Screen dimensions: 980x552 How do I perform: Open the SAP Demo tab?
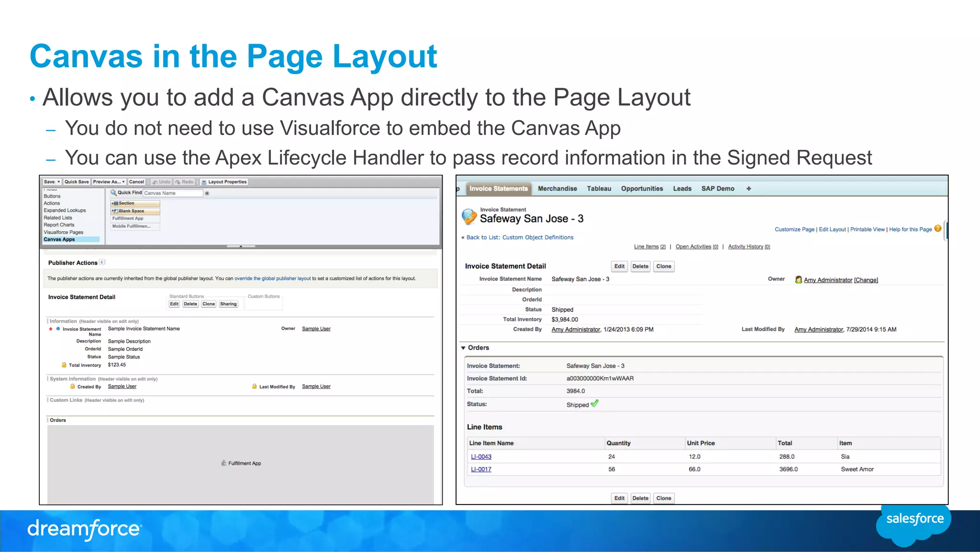tap(718, 189)
